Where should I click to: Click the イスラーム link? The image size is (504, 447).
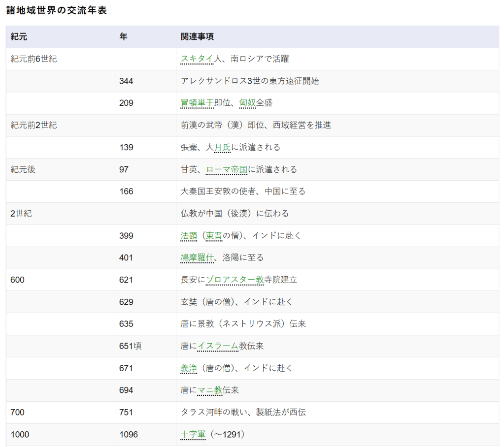218,346
